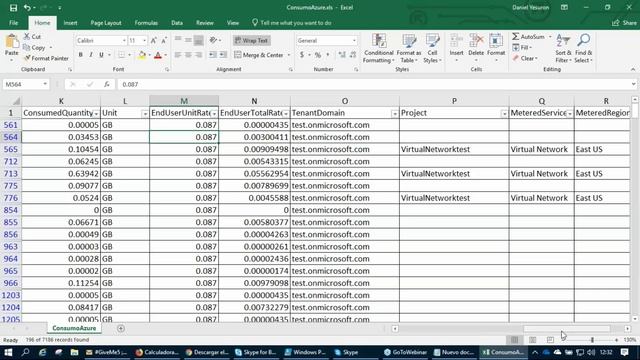Apply Percent Style icon

(x=318, y=55)
